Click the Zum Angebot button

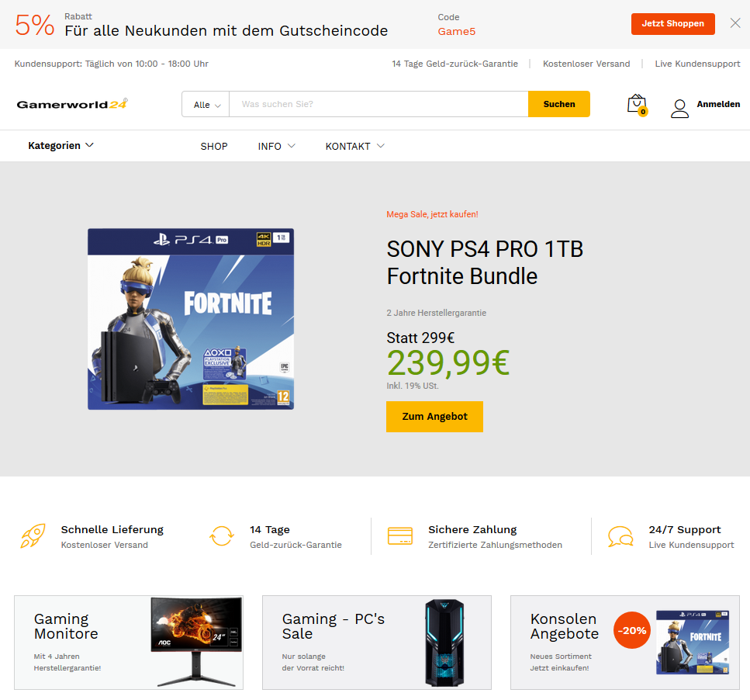pyautogui.click(x=434, y=416)
